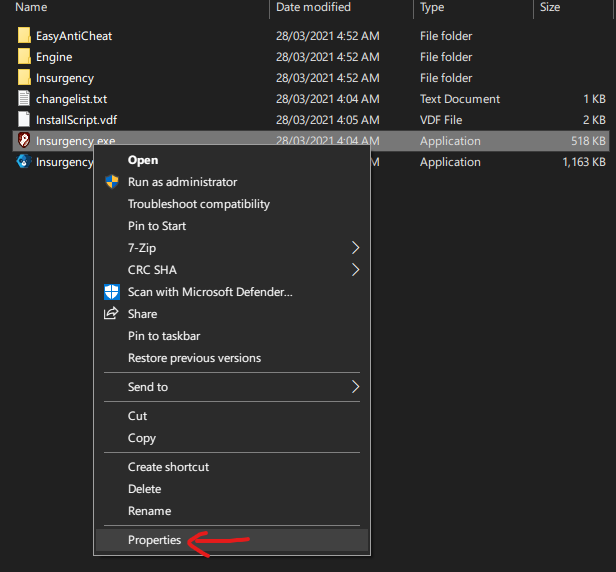Select Create shortcut menu entry
616x572 pixels.
tap(168, 467)
